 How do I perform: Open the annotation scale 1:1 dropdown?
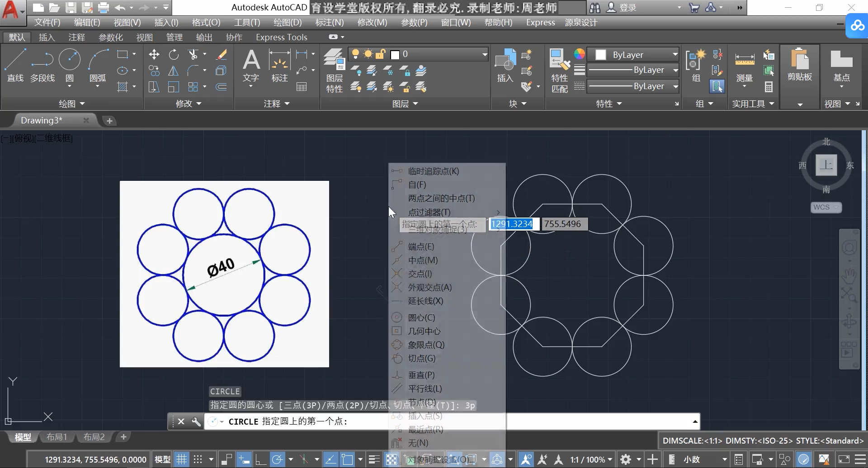click(591, 459)
